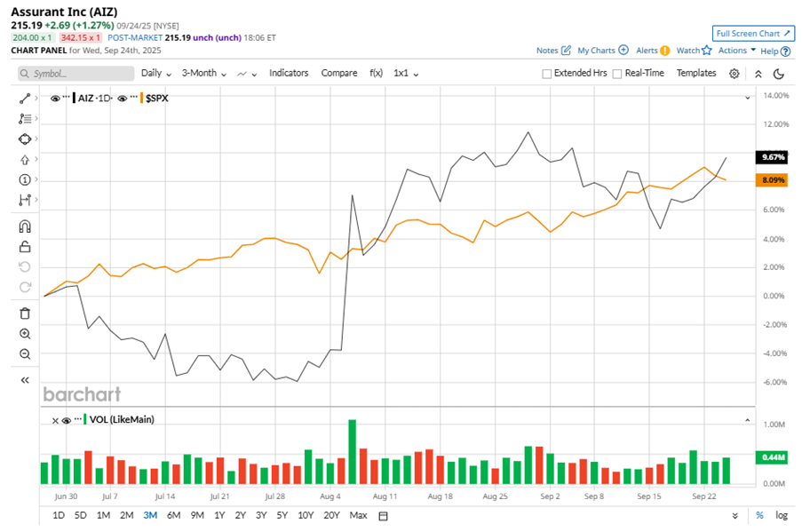Open chart settings gear
Image resolution: width=802 pixels, height=532 pixels.
pos(734,74)
